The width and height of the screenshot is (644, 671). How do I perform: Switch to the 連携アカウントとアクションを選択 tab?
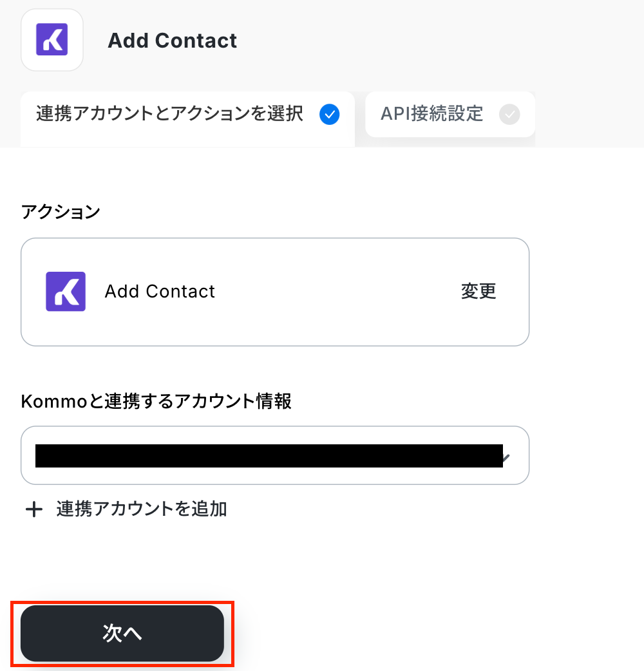pos(170,115)
